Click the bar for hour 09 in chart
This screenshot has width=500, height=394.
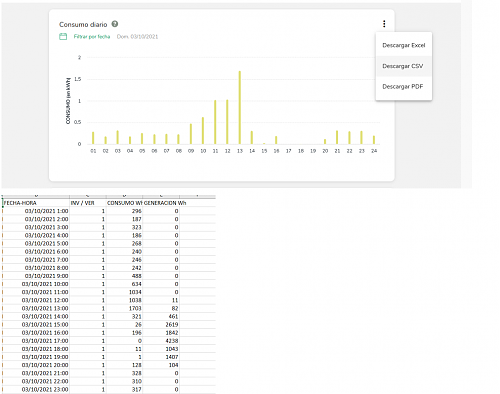(191, 134)
